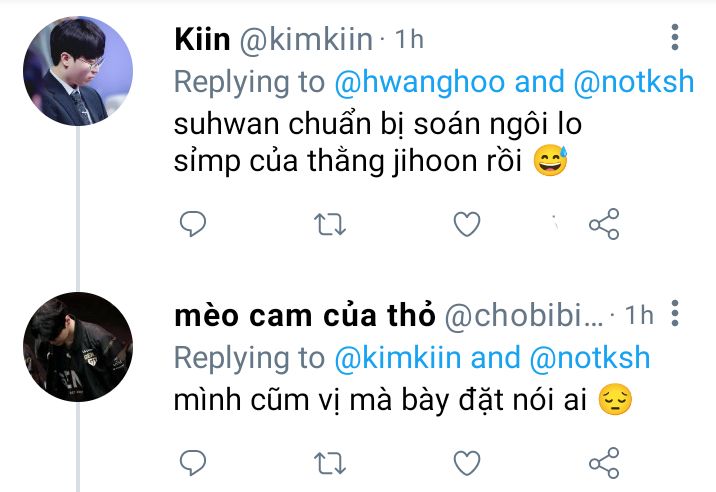Visit the @notksh mention in Kiin's reply
Image resolution: width=716 pixels, height=492 pixels.
(x=634, y=82)
